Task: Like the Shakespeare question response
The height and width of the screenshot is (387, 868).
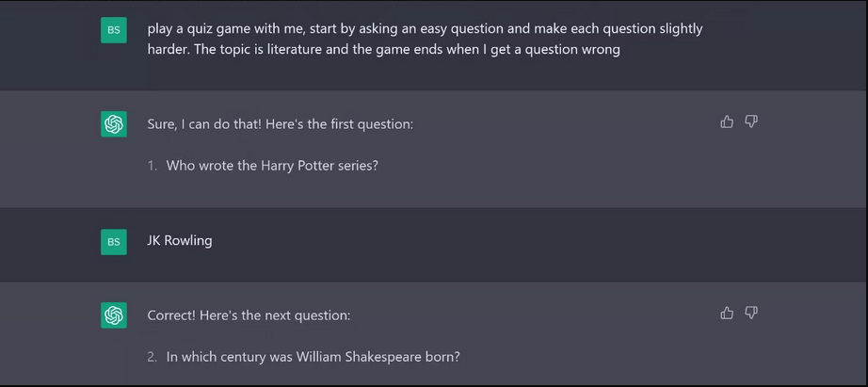Action: coord(727,313)
